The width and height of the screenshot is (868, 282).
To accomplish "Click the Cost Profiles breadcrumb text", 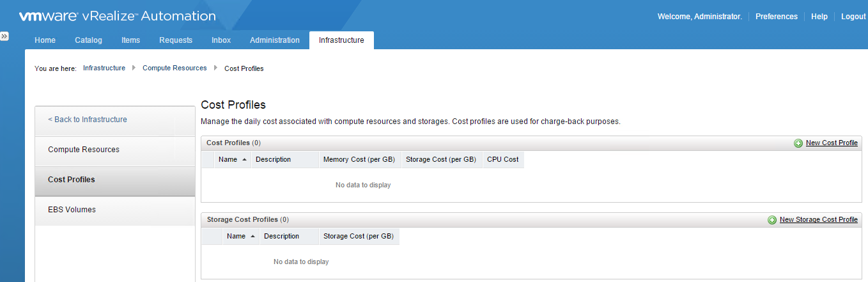I will pyautogui.click(x=244, y=68).
